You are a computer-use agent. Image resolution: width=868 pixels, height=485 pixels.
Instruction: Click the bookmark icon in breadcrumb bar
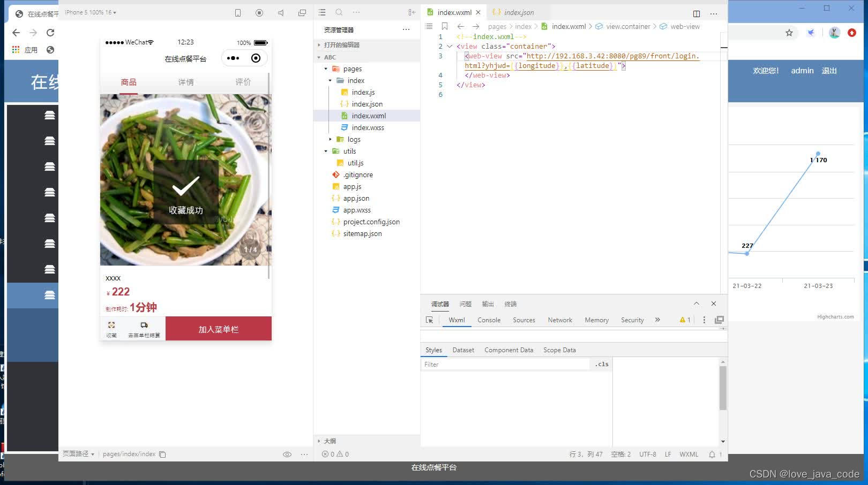[445, 26]
